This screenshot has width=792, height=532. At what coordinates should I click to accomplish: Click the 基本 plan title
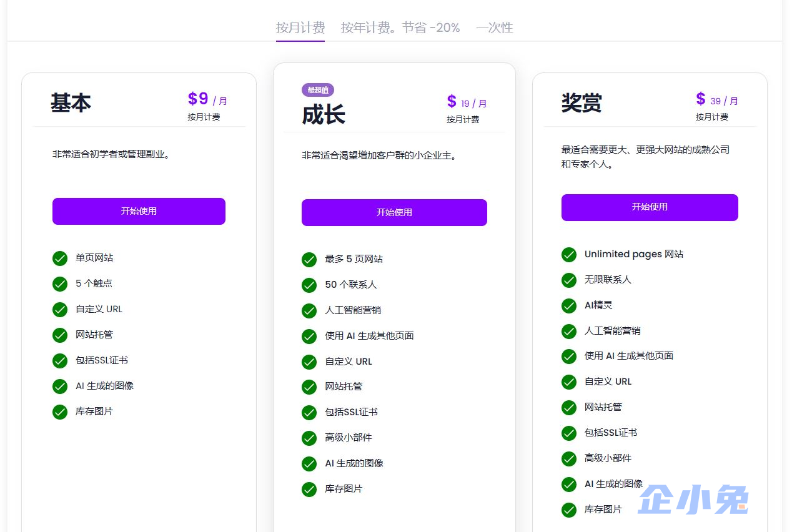click(71, 103)
